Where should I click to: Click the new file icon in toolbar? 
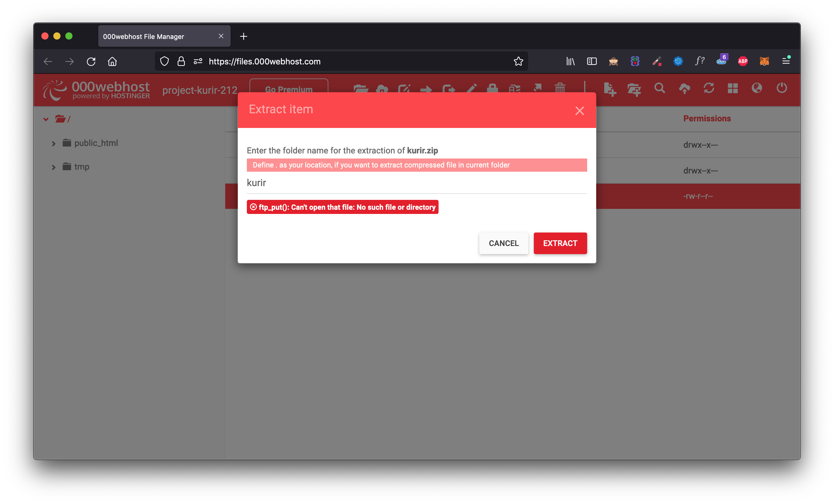point(609,89)
